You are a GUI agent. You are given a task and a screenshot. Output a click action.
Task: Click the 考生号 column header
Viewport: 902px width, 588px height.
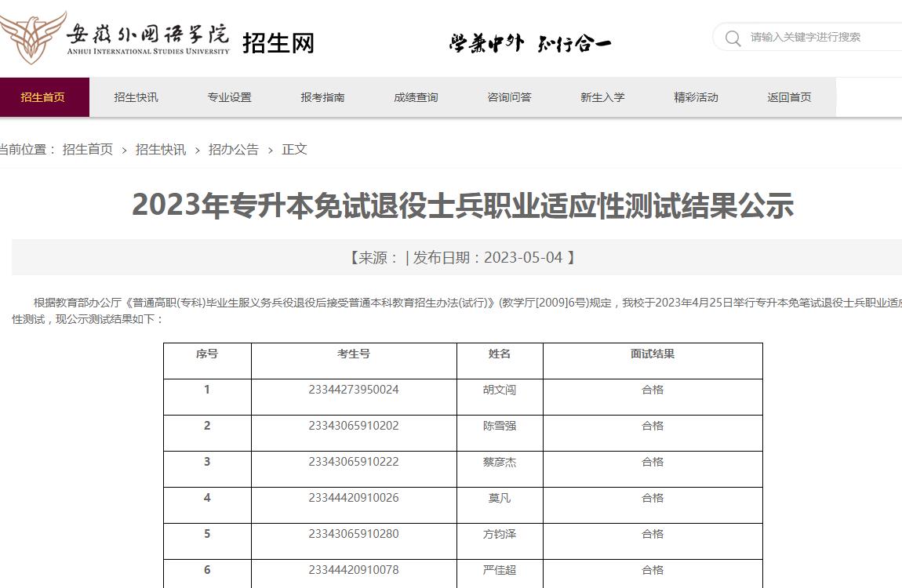pyautogui.click(x=354, y=354)
